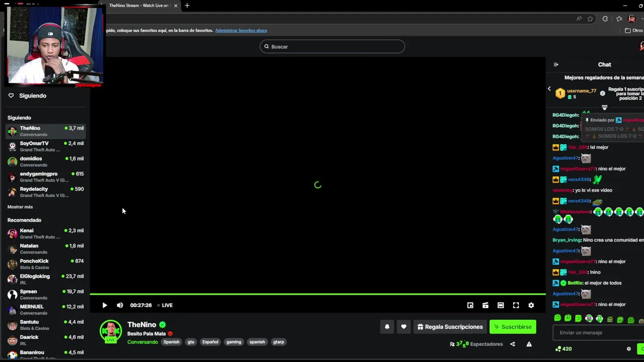Screen dimensions: 644x362
Task: Click Regala Suscripciones button
Action: click(x=450, y=327)
